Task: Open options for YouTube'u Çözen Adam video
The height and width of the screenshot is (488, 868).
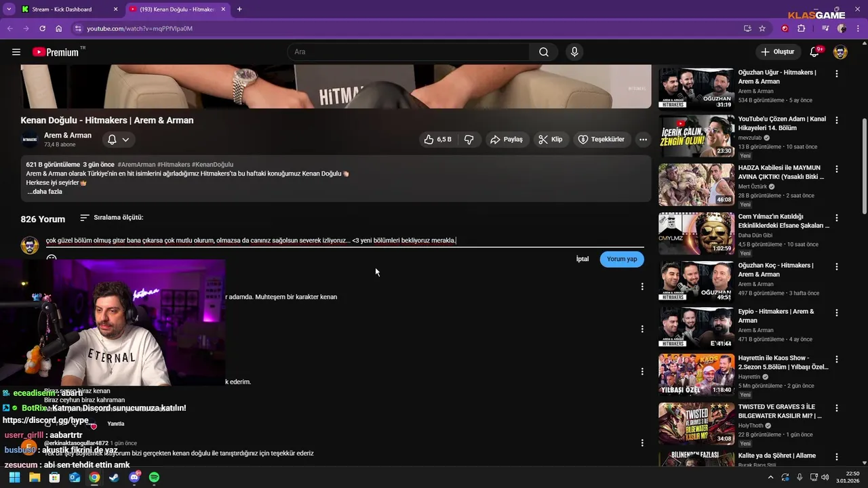Action: 837,120
